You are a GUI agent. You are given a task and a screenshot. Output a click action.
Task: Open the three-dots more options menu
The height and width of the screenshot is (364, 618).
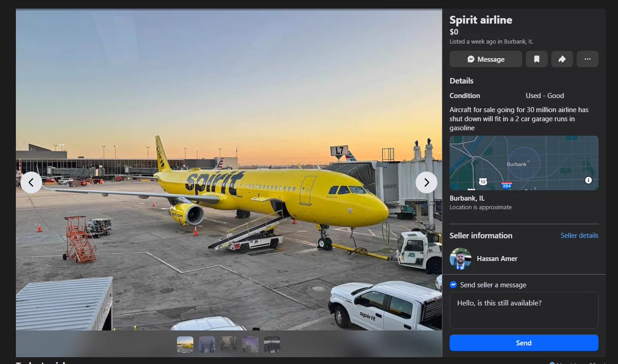point(588,59)
